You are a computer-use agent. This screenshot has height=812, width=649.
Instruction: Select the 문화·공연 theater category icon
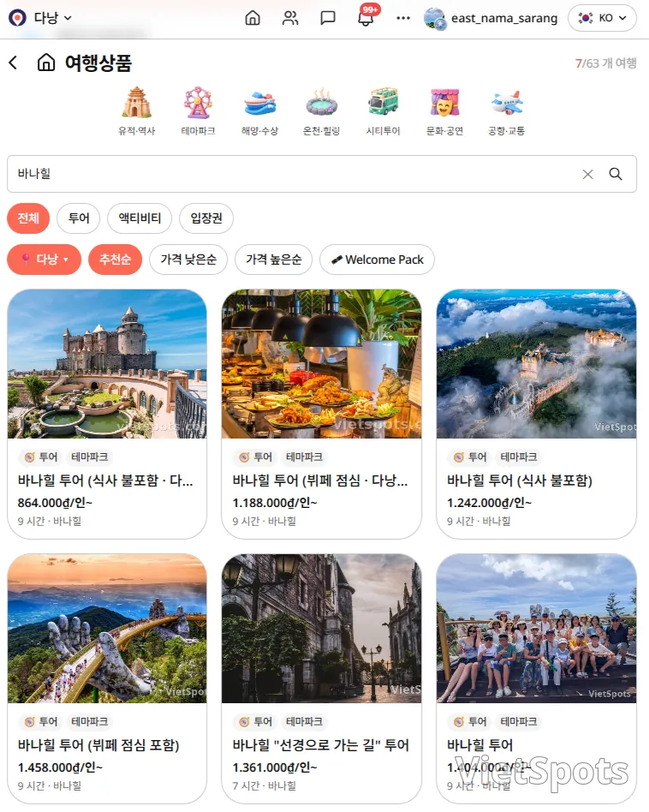coord(444,103)
